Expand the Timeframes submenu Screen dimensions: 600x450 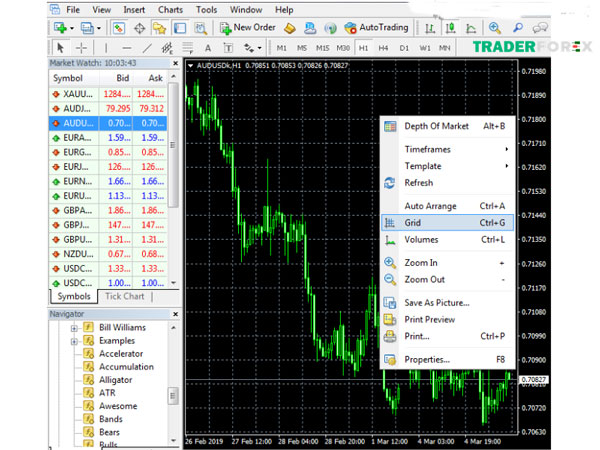pos(447,149)
